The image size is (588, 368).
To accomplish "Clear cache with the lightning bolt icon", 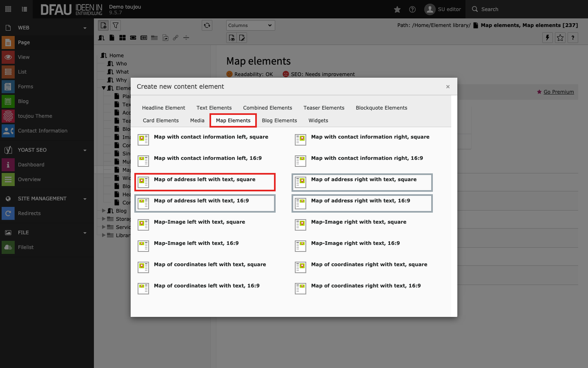I will tap(548, 38).
